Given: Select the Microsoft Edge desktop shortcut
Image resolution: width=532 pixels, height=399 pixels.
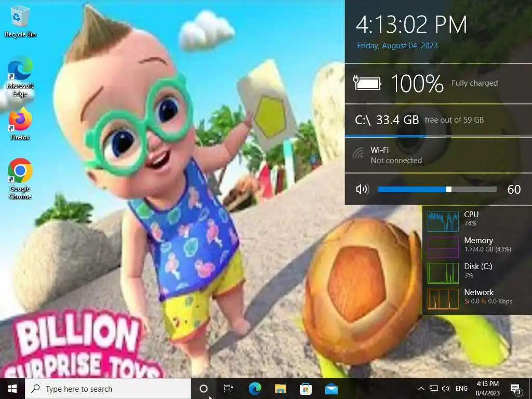Looking at the screenshot, I should [20, 77].
